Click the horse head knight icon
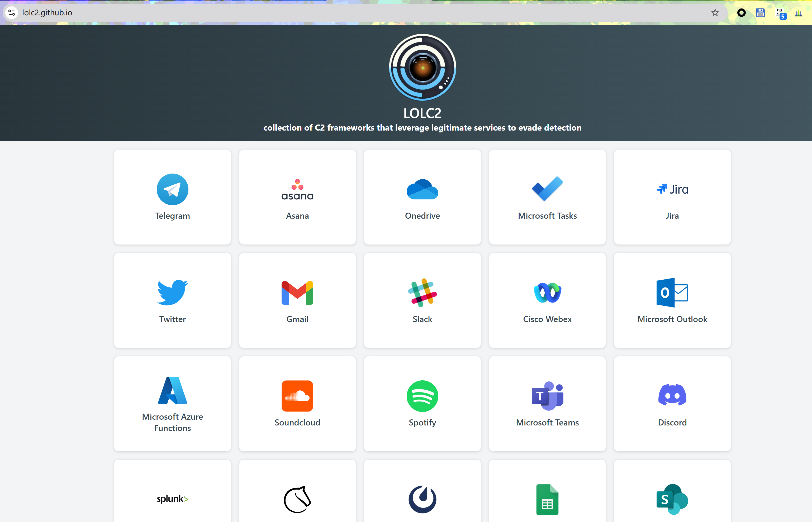This screenshot has height=522, width=812. (297, 499)
